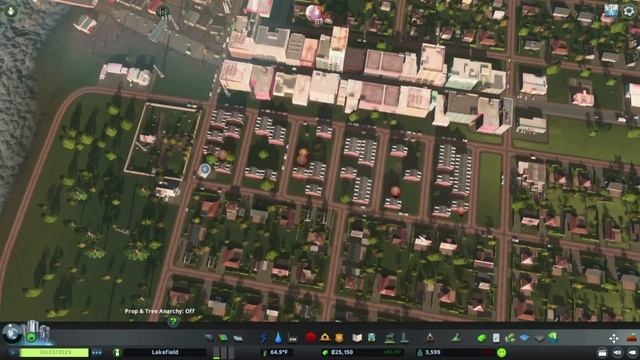
Task: Click the Move It arrows tool
Action: click(x=614, y=338)
